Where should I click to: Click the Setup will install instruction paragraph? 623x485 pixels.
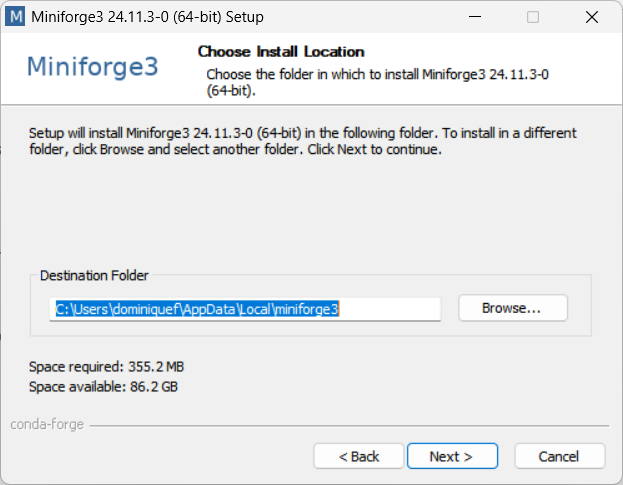(302, 141)
